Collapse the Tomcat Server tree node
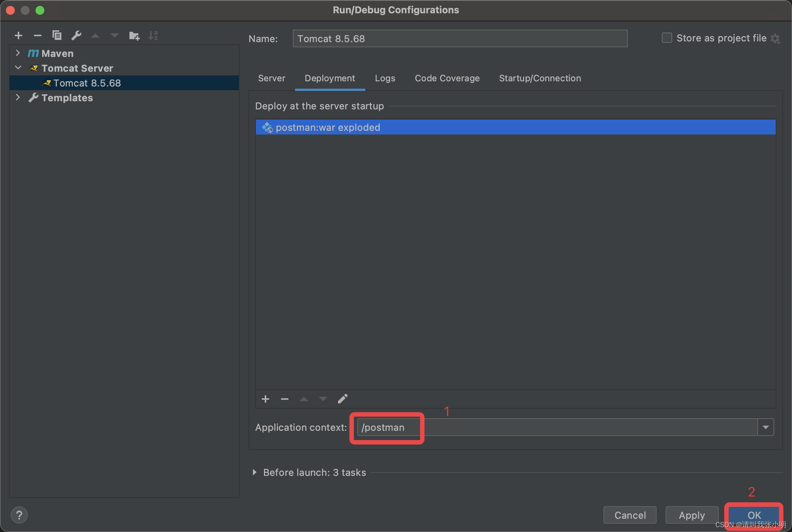 18,68
